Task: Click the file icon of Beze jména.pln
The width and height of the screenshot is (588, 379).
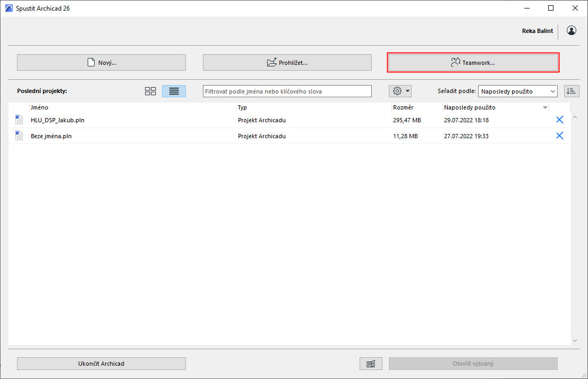Action: pyautogui.click(x=19, y=136)
